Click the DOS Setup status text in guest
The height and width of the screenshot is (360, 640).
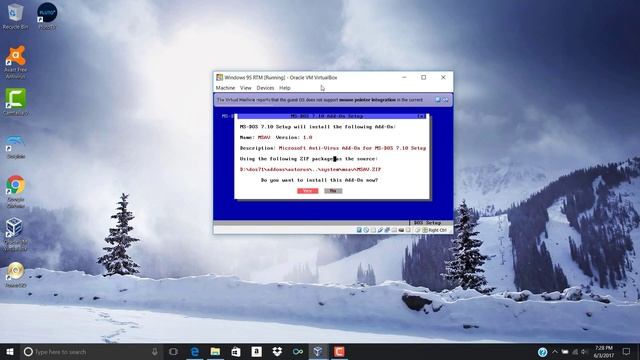click(x=427, y=223)
